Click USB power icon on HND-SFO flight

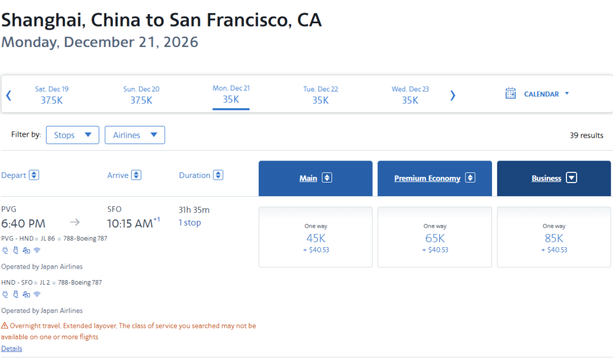coord(16,294)
